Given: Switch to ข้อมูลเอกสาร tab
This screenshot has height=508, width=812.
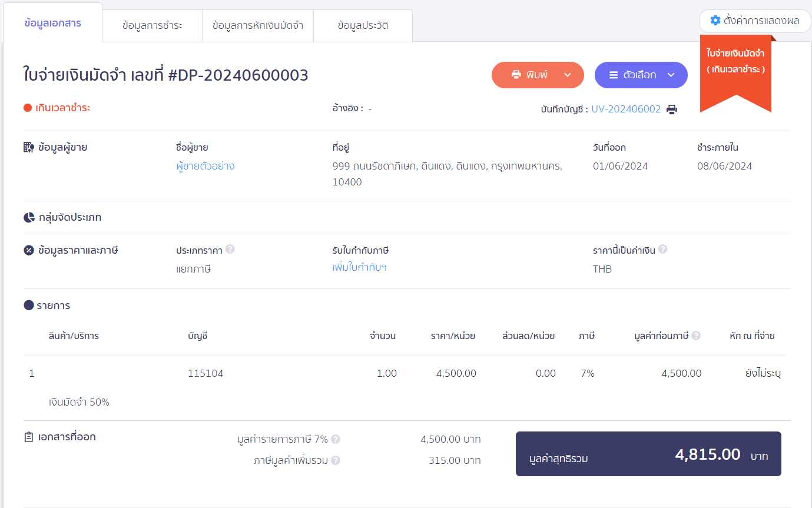Looking at the screenshot, I should coord(53,23).
